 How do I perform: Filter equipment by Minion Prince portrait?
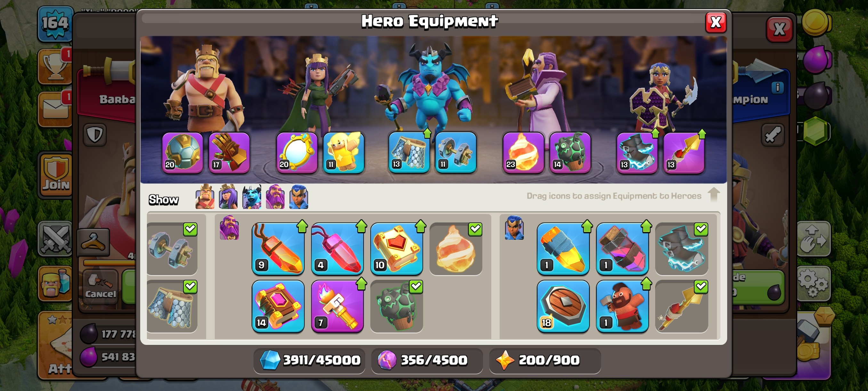252,197
